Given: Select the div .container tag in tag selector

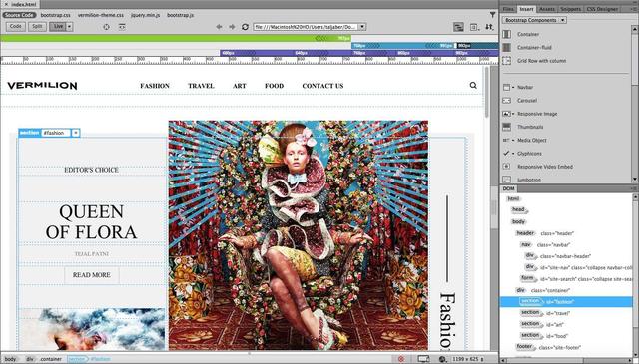Looking at the screenshot, I should pos(44,359).
